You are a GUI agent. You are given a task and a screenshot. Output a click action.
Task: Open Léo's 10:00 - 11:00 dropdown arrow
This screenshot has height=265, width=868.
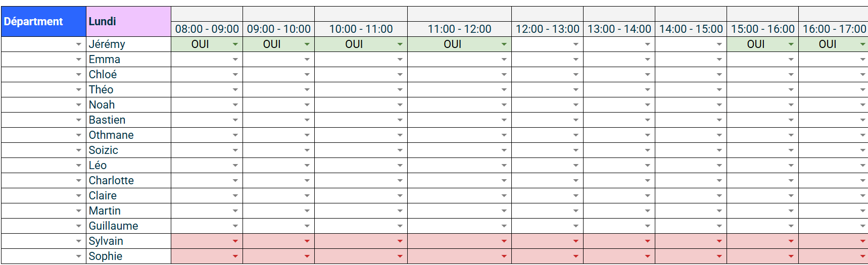[400, 166]
